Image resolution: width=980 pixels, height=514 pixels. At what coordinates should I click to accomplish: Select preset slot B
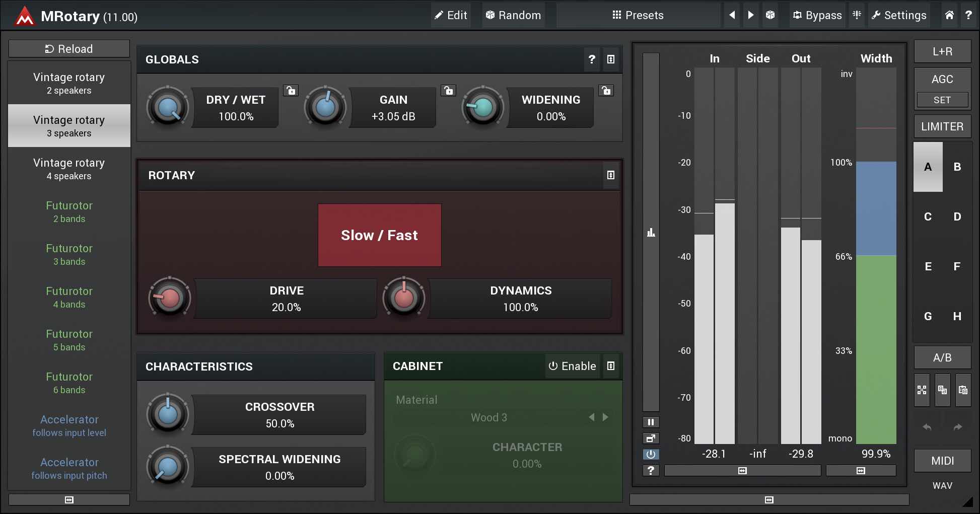tap(957, 167)
